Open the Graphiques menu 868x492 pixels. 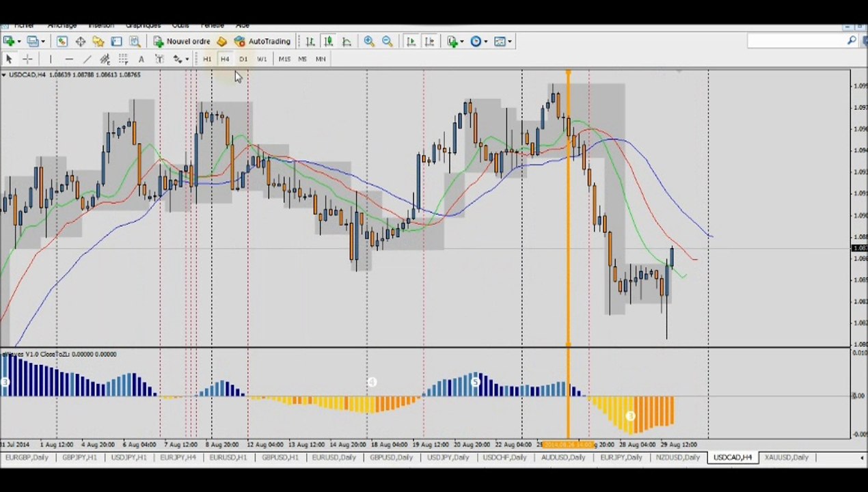(144, 26)
